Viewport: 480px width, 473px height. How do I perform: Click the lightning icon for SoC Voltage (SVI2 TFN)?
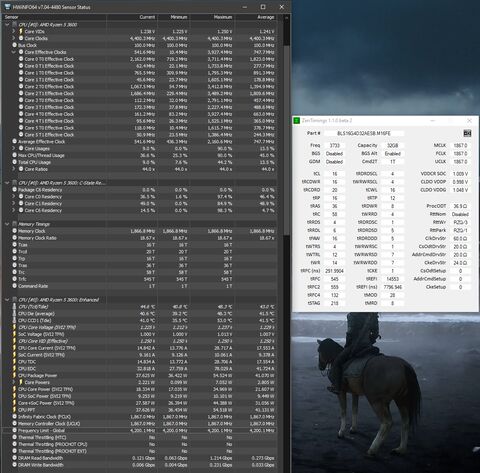[14, 334]
